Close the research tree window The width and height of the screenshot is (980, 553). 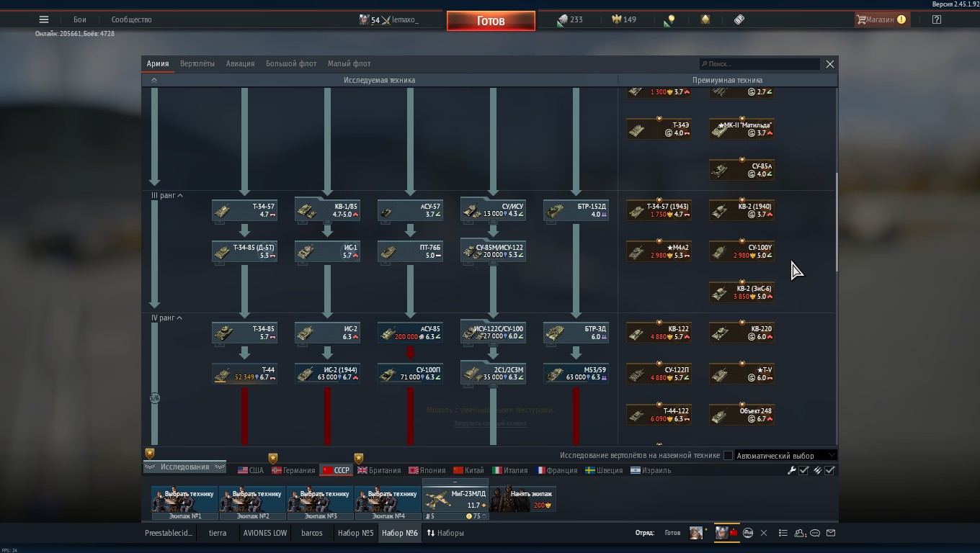pos(830,64)
